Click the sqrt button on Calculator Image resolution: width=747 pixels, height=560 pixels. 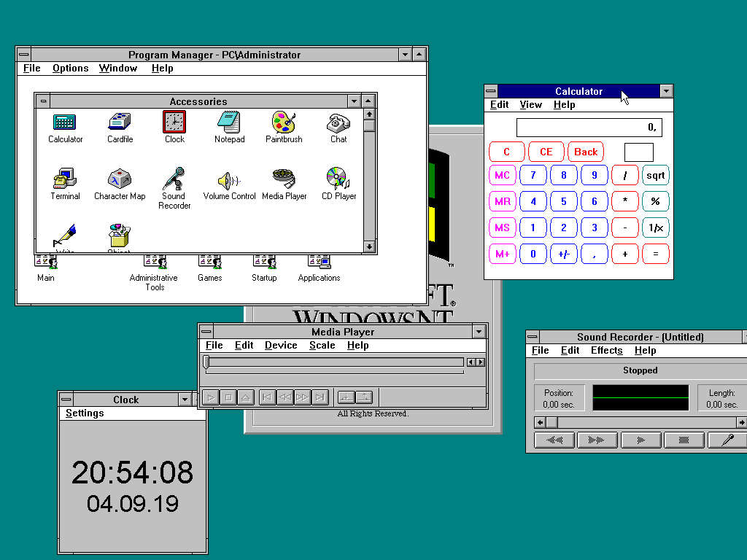[656, 175]
